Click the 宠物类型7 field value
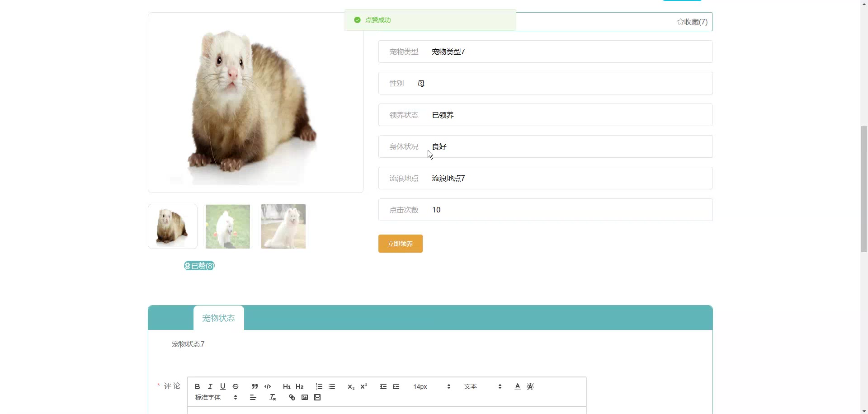 pyautogui.click(x=448, y=52)
